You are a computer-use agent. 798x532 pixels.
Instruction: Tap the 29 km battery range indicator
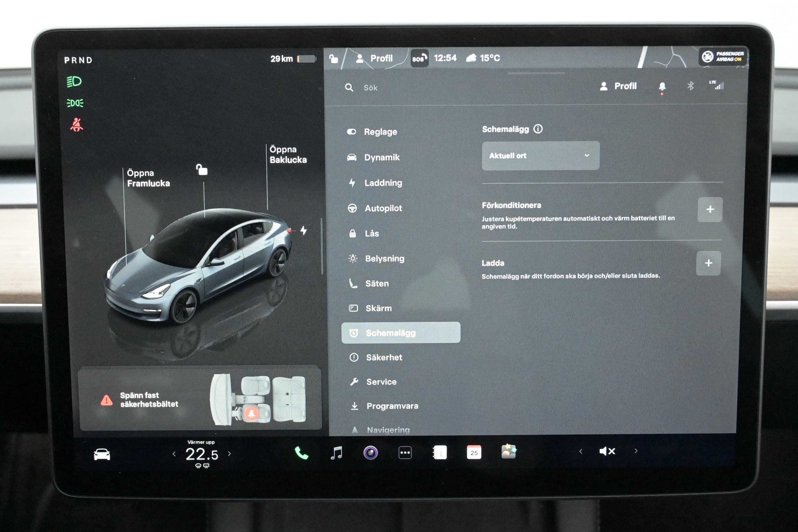coord(293,59)
